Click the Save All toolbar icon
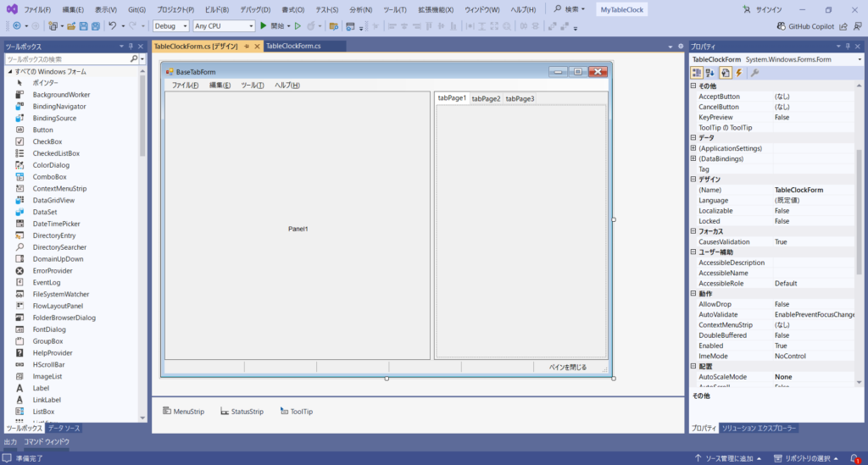 (x=96, y=26)
